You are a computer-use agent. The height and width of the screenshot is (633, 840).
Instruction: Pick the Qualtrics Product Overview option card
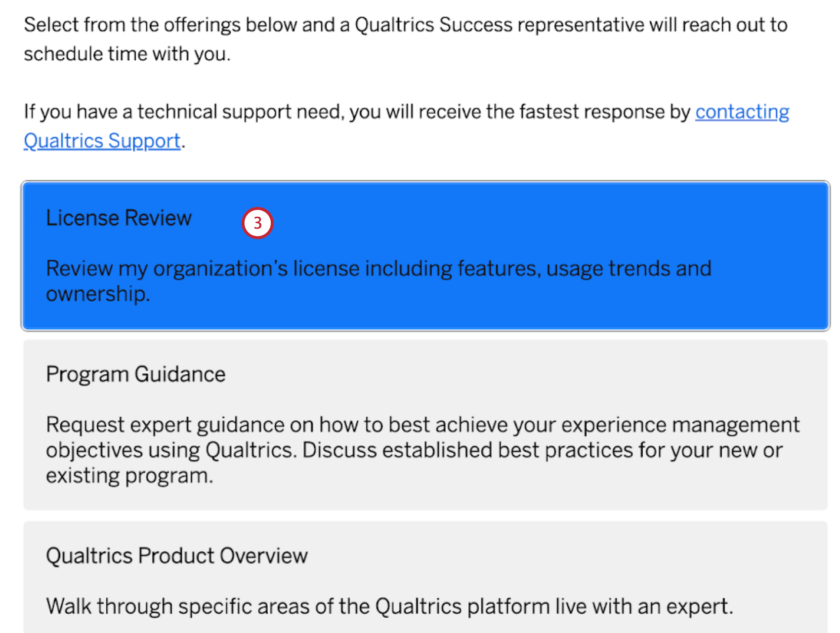[x=425, y=577]
